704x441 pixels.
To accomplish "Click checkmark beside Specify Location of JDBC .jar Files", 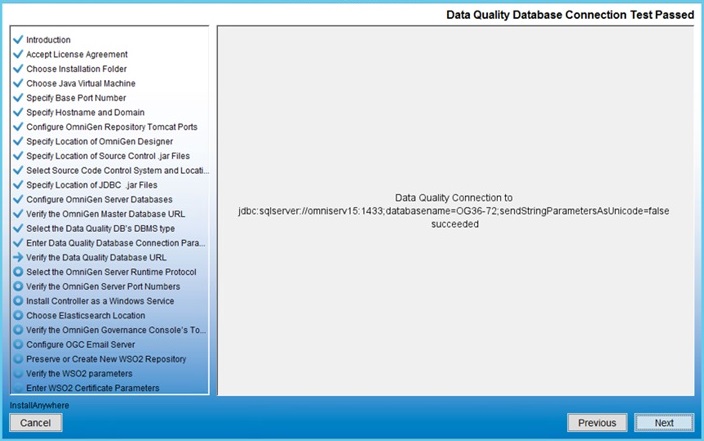I will click(18, 185).
